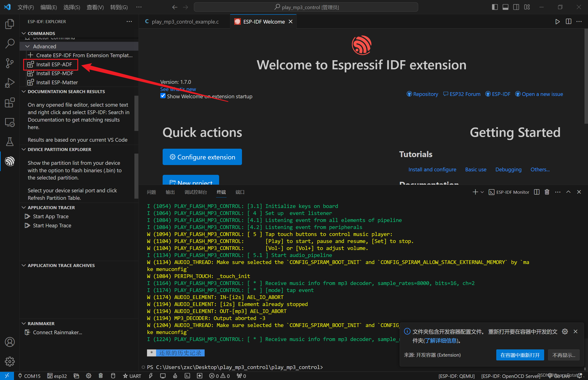
Task: Uncheck Show Welcome on extension startup
Action: (x=163, y=96)
